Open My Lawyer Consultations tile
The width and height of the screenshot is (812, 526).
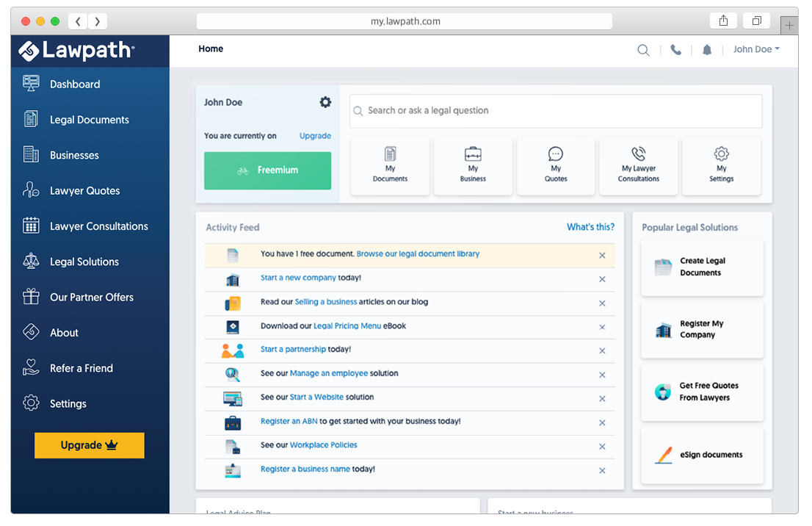tap(639, 166)
